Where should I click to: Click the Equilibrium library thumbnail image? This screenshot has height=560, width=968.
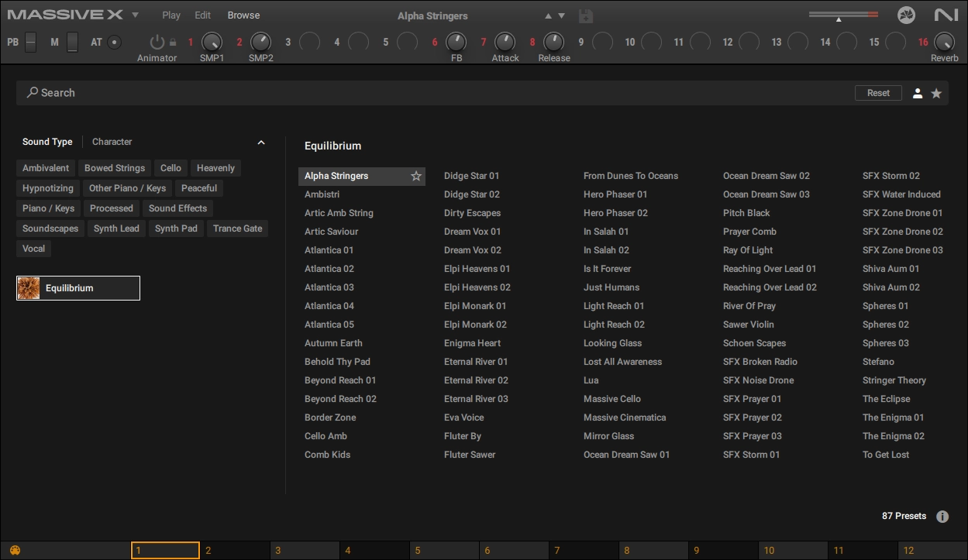(x=29, y=288)
